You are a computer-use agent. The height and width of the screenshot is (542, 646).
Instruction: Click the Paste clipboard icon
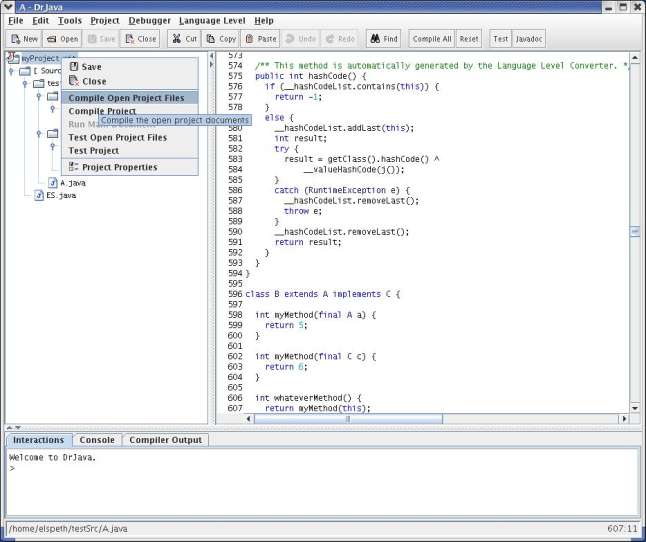tap(250, 39)
